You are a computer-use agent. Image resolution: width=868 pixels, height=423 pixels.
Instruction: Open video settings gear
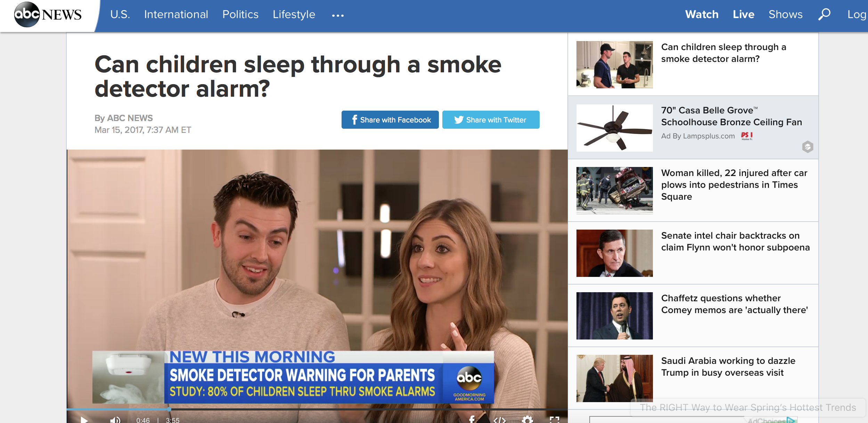tap(527, 420)
